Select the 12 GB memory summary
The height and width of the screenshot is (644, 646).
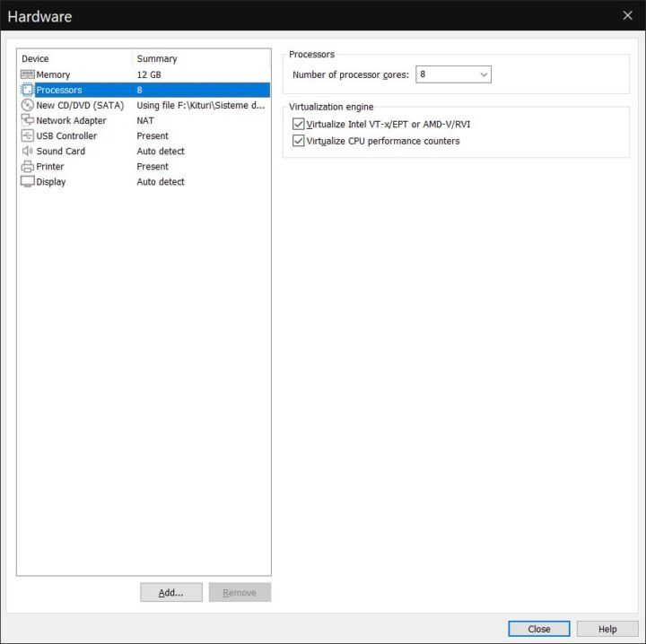[x=149, y=74]
